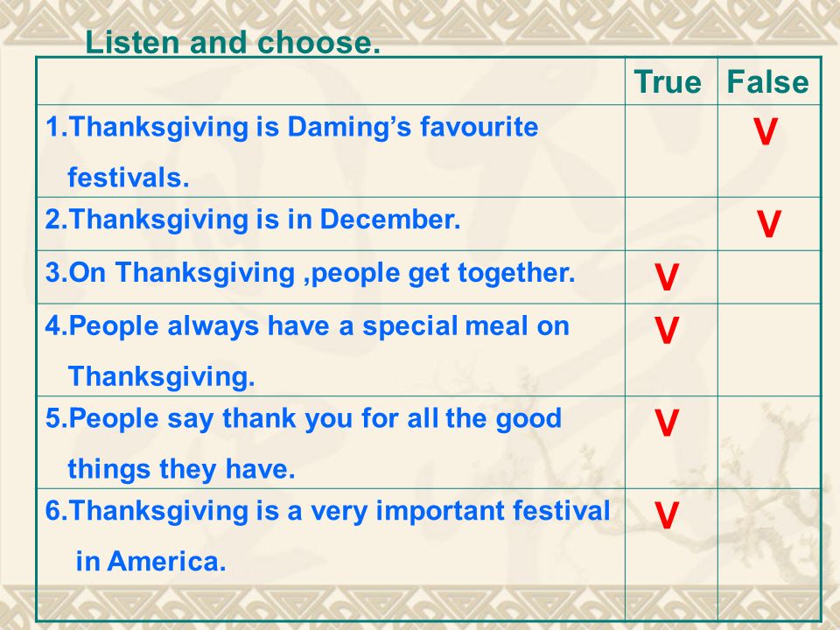The width and height of the screenshot is (840, 630).
Task: Click the empty False cell for statement 6
Action: [x=769, y=555]
